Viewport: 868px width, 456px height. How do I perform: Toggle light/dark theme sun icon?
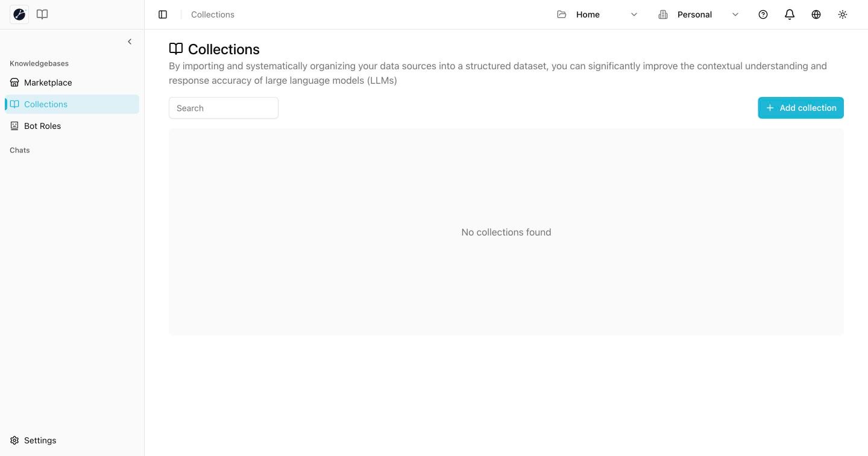(843, 14)
